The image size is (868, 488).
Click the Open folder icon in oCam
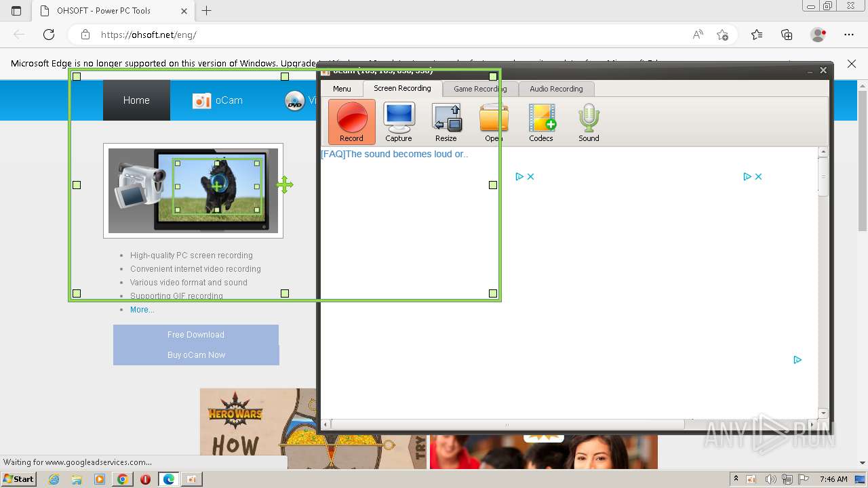(494, 122)
